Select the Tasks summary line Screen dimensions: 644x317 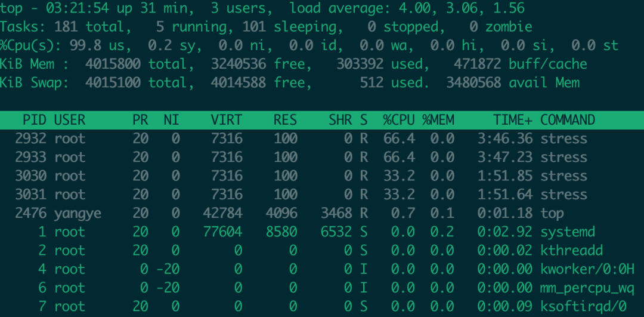266,27
